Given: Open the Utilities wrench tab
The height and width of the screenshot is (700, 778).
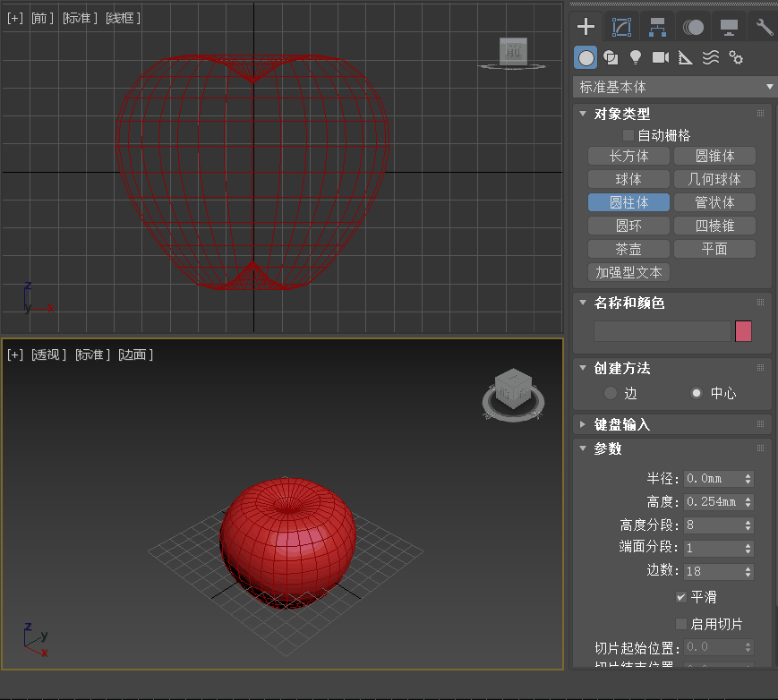Looking at the screenshot, I should coord(764,27).
